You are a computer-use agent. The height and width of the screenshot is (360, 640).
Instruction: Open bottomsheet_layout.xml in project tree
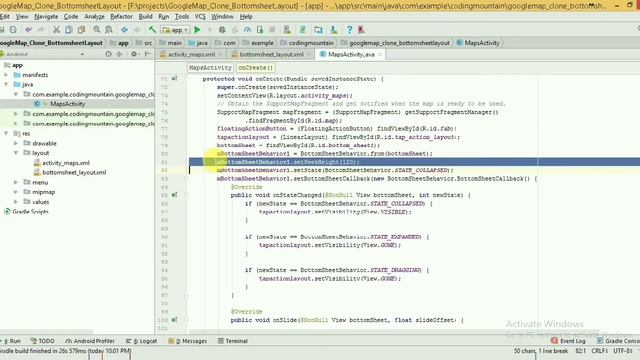point(74,173)
